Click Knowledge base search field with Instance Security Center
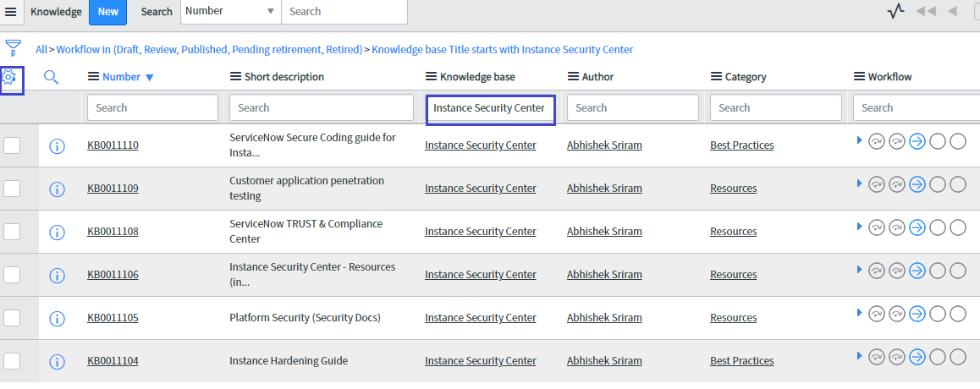This screenshot has width=980, height=389. [x=491, y=108]
